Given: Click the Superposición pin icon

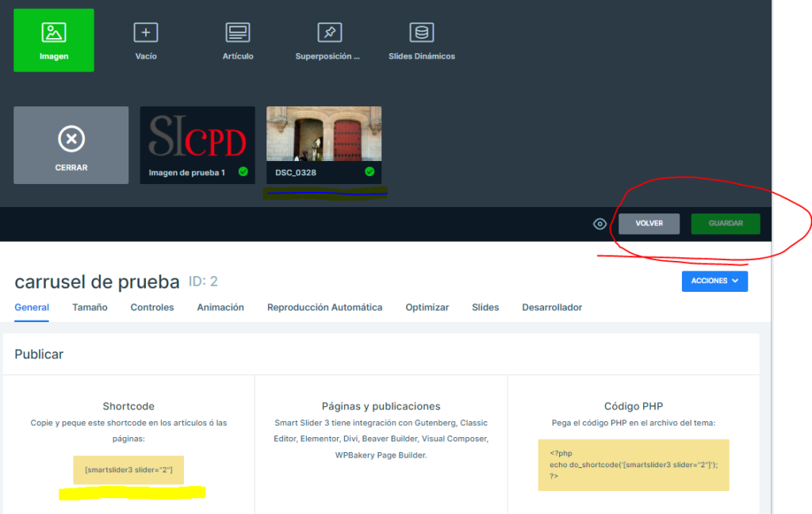Looking at the screenshot, I should [x=329, y=33].
